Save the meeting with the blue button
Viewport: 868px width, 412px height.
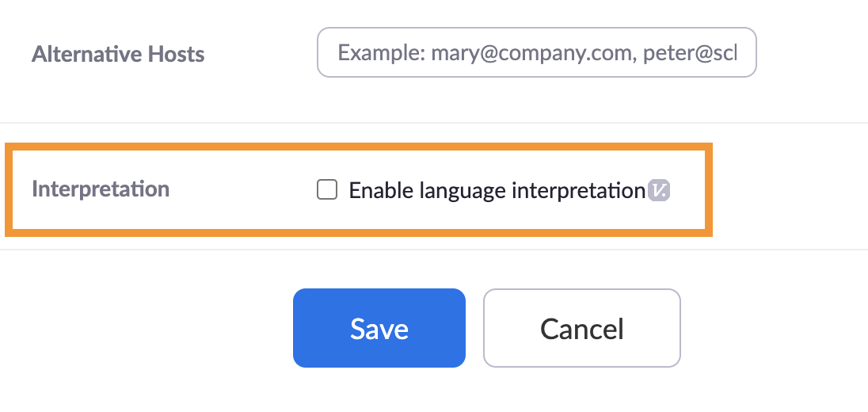(x=379, y=328)
